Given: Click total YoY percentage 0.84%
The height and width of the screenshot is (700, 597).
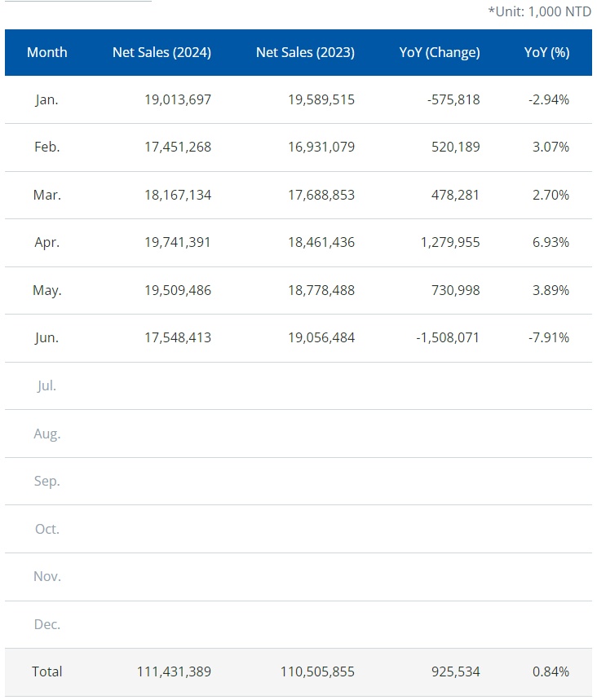Looking at the screenshot, I should coord(551,671).
